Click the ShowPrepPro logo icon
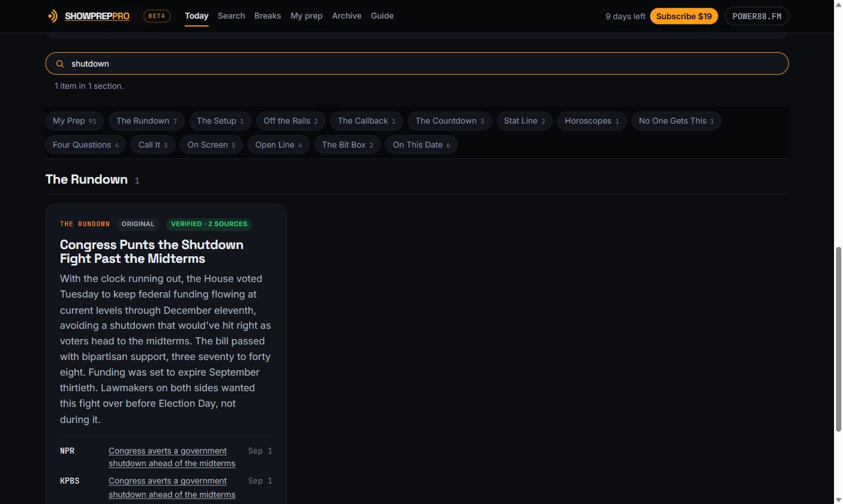843x504 pixels. (x=53, y=16)
